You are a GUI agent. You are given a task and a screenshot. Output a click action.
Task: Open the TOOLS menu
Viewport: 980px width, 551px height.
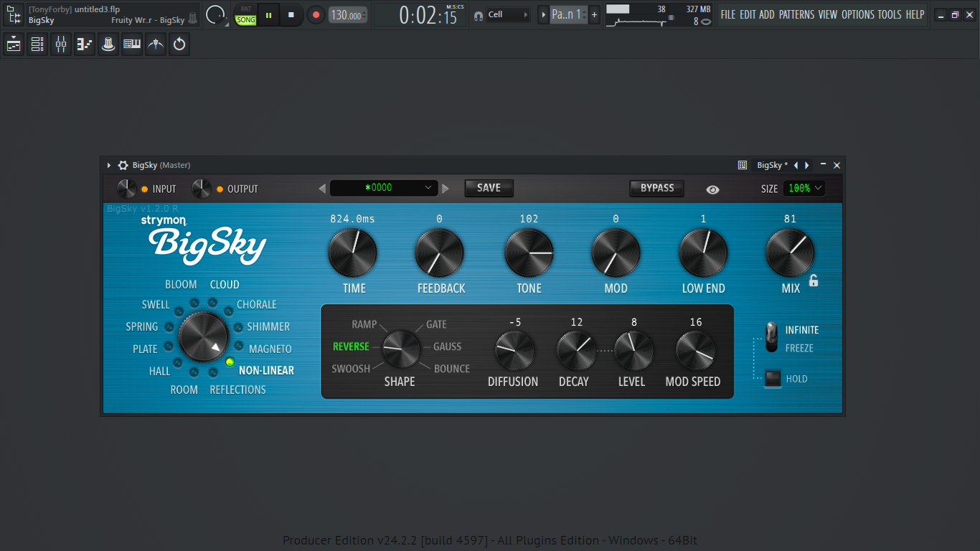pos(890,14)
